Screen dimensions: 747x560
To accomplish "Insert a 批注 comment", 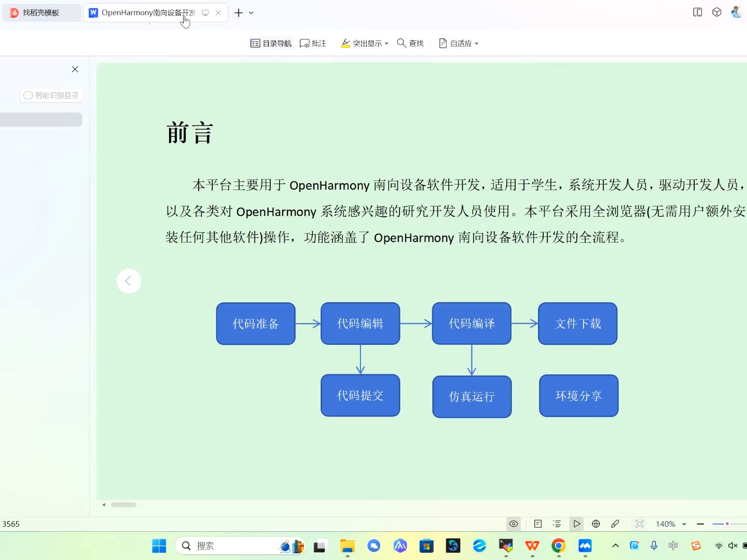I will (313, 43).
